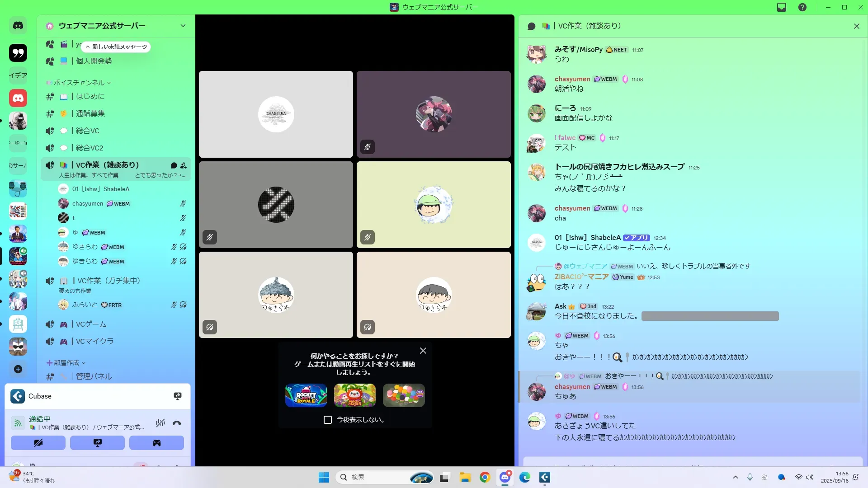The width and height of the screenshot is (868, 488).
Task: Open help question mark icon
Action: (x=802, y=7)
